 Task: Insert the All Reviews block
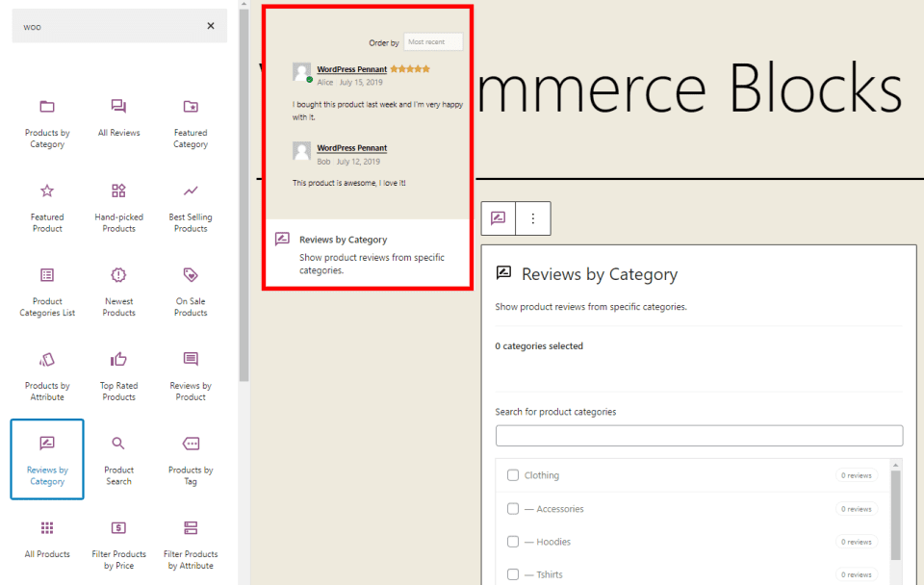tap(118, 122)
